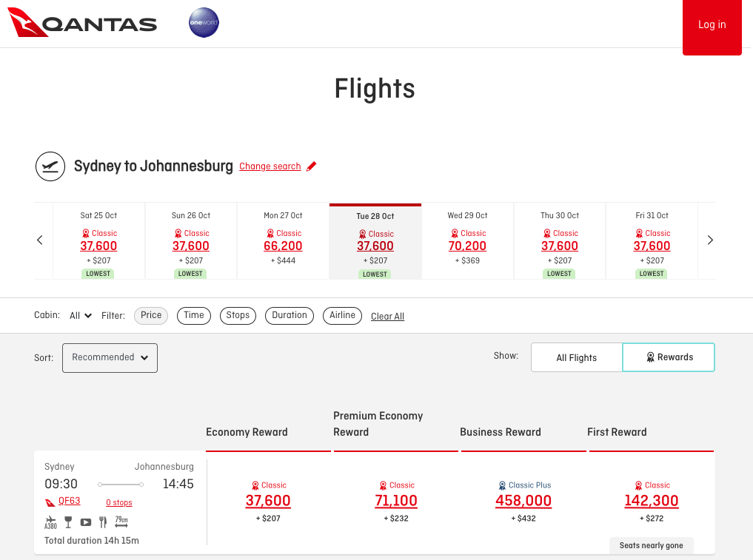This screenshot has height=560, width=753.
Task: Click the A380 aircraft icon
Action: [x=51, y=522]
